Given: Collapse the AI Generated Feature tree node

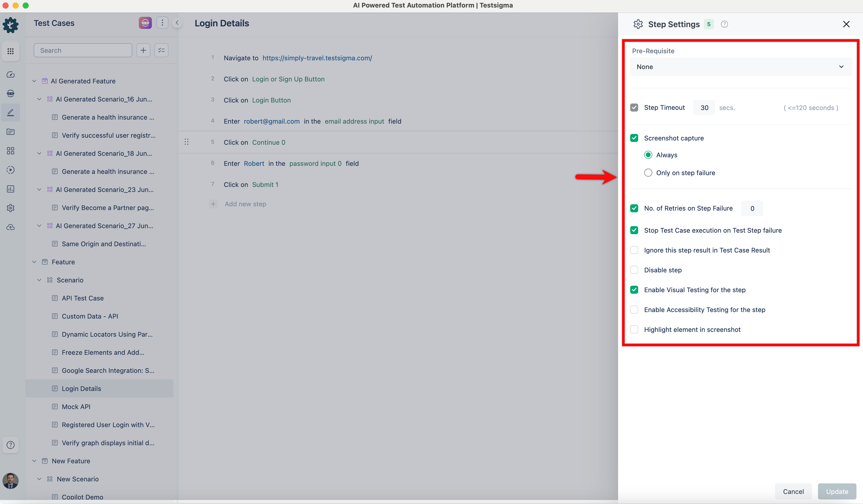Looking at the screenshot, I should [x=34, y=81].
